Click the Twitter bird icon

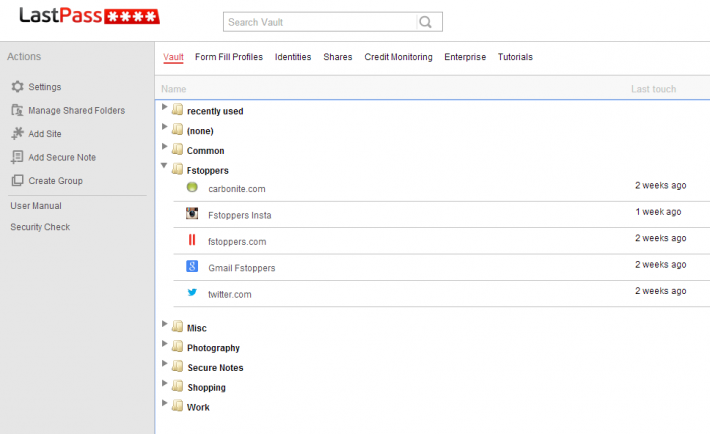click(192, 292)
